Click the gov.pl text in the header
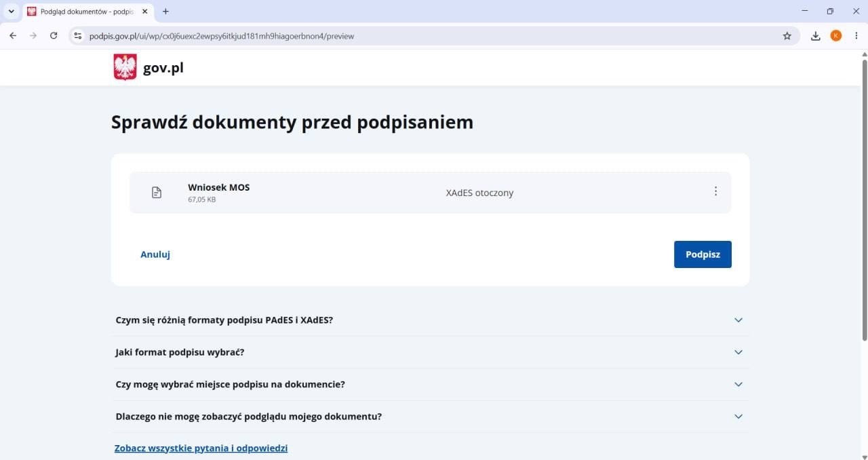Screen dimensions: 868x460 (163, 68)
